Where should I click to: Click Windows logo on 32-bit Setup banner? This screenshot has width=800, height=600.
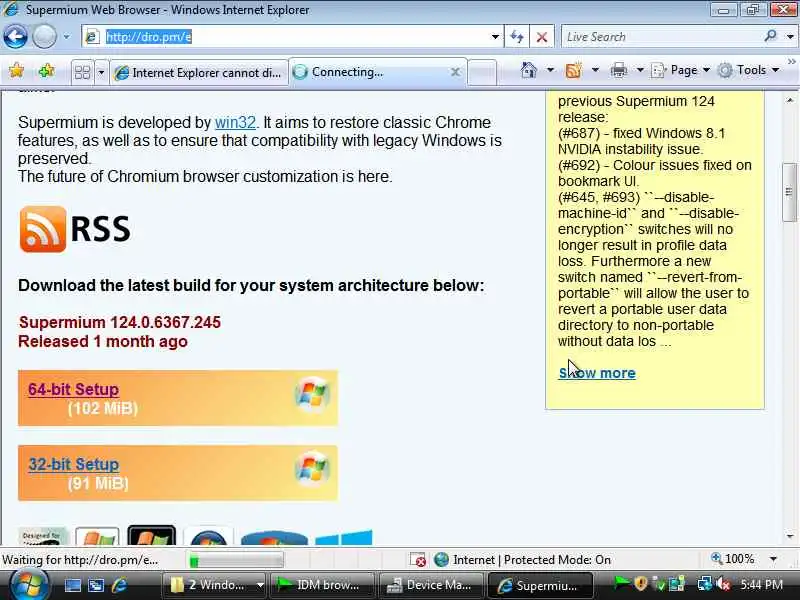pyautogui.click(x=312, y=468)
